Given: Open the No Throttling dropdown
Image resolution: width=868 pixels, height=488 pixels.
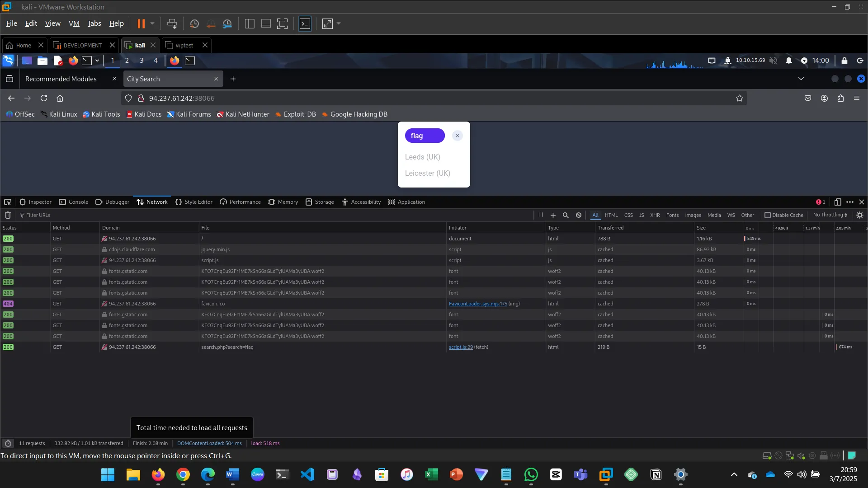Looking at the screenshot, I should pyautogui.click(x=830, y=215).
